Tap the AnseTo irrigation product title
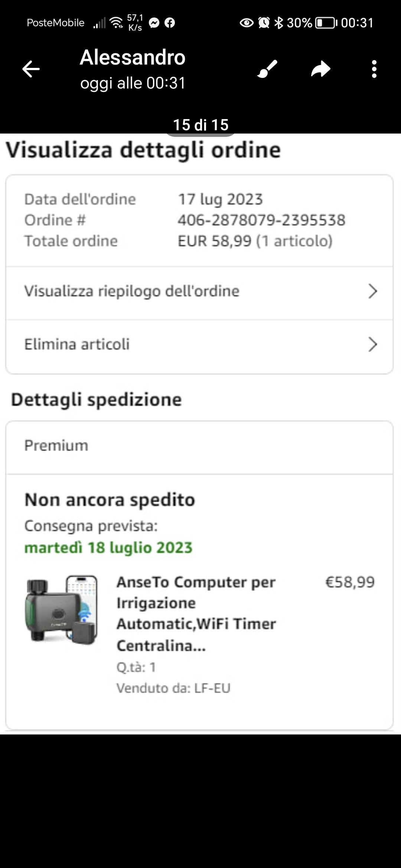 [196, 614]
